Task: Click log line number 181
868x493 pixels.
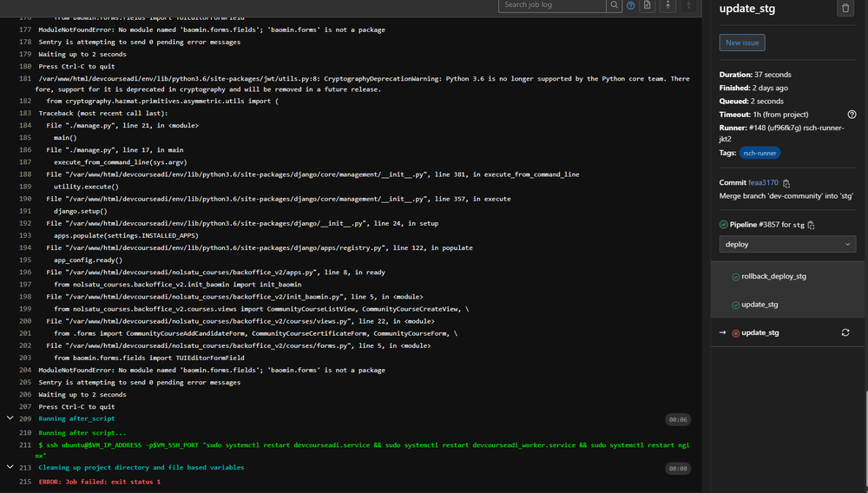Action: pos(25,79)
